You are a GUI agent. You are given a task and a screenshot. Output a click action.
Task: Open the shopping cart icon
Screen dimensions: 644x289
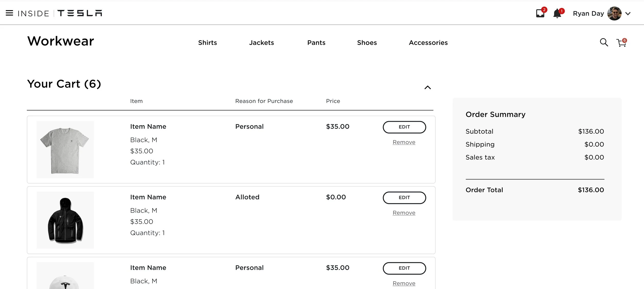pos(621,43)
